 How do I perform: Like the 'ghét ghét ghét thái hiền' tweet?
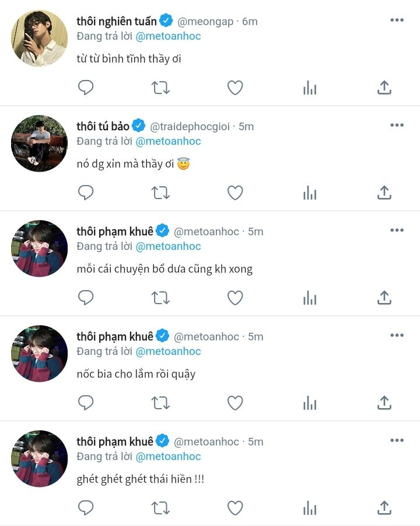235,508
